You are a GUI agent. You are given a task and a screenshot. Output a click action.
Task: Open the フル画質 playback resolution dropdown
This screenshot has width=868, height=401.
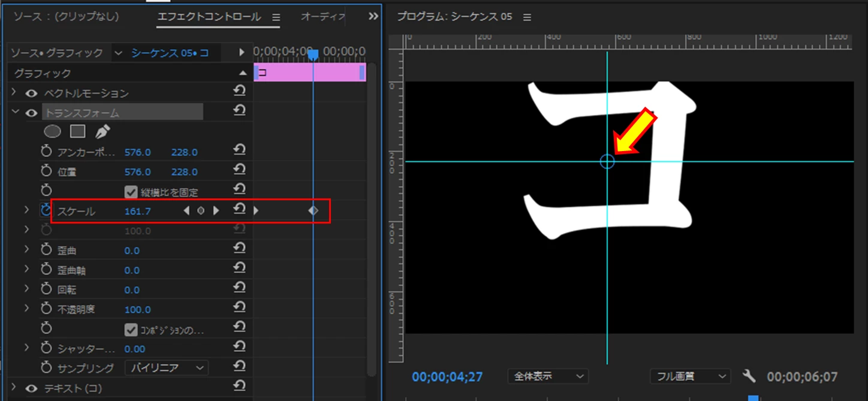click(x=690, y=376)
